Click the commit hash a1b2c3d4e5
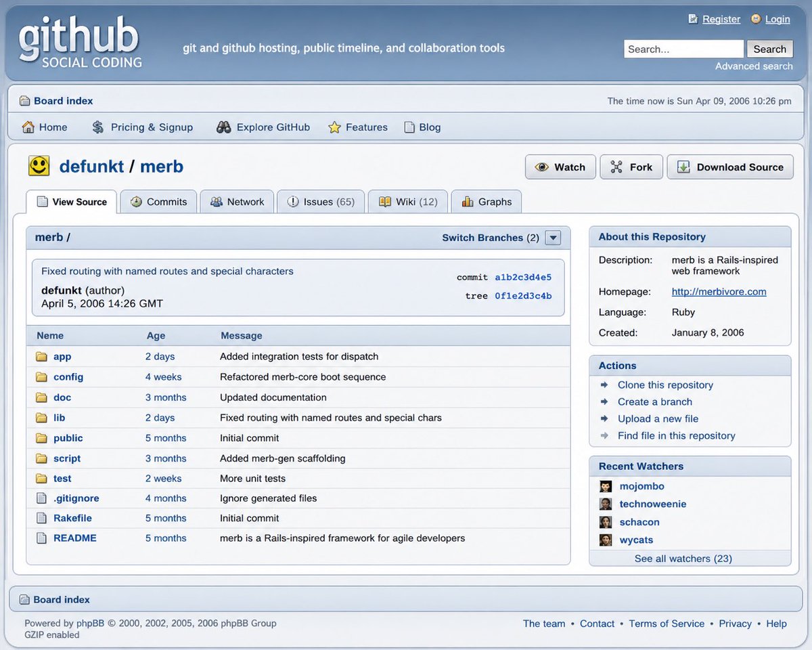 tap(523, 277)
